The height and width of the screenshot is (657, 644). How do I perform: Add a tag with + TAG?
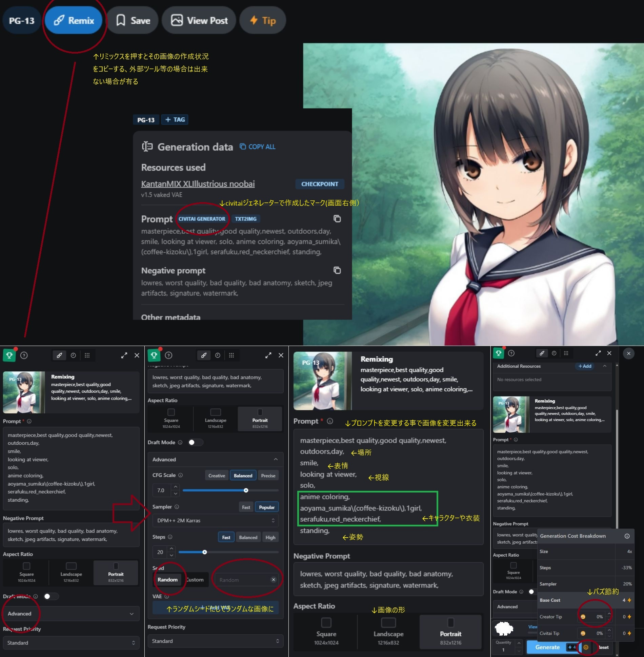tap(175, 119)
